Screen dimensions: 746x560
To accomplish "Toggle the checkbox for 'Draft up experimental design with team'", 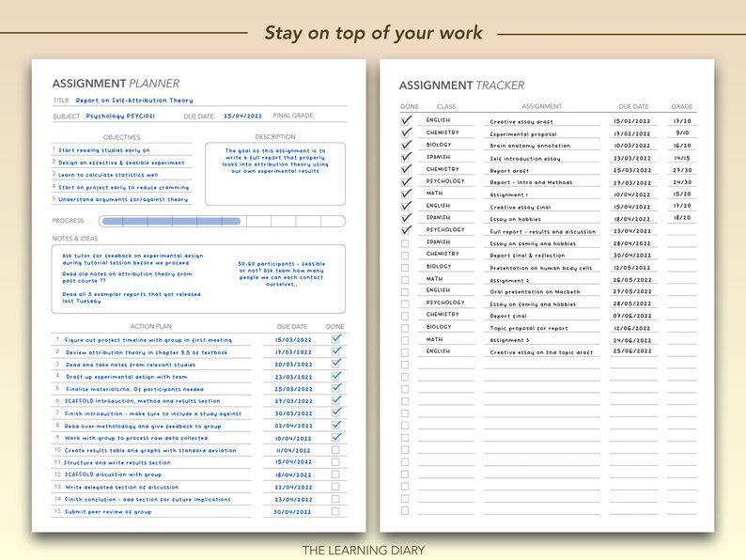I will point(336,377).
